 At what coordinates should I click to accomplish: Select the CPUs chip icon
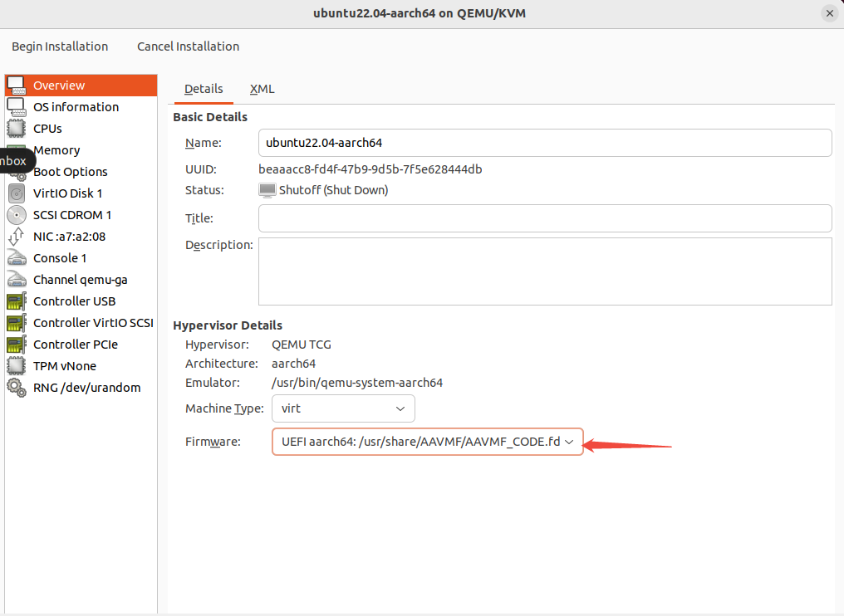(x=17, y=128)
